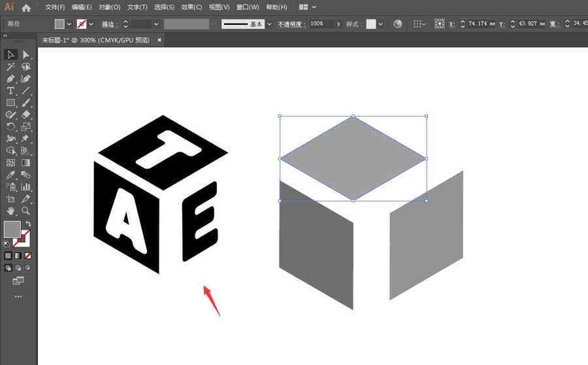Screen dimensions: 588x365
Task: Set paint mode to Gradient
Action: pyautogui.click(x=18, y=256)
